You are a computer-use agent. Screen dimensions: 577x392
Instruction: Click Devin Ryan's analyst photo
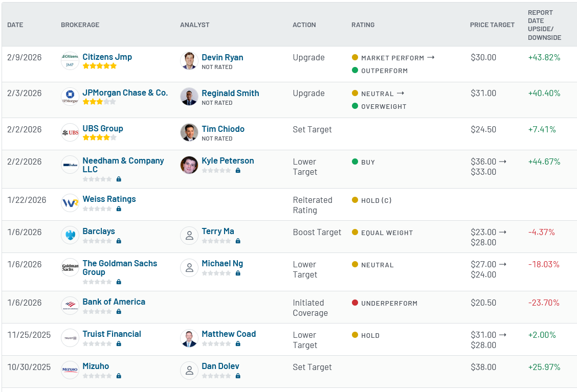tap(189, 61)
